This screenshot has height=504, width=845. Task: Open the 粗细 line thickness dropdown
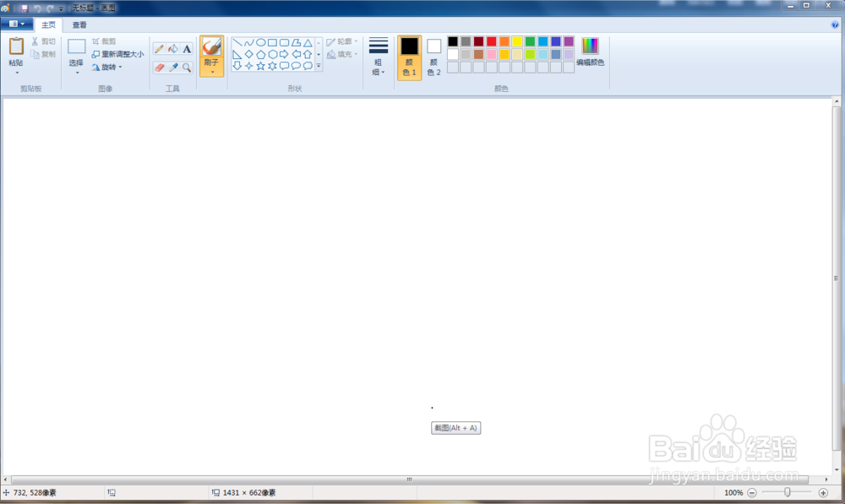point(379,57)
